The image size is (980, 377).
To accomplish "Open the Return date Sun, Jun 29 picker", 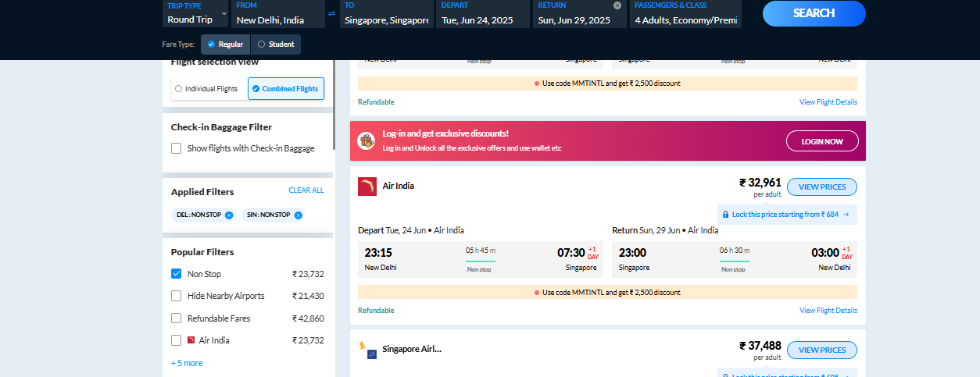I will [x=580, y=14].
